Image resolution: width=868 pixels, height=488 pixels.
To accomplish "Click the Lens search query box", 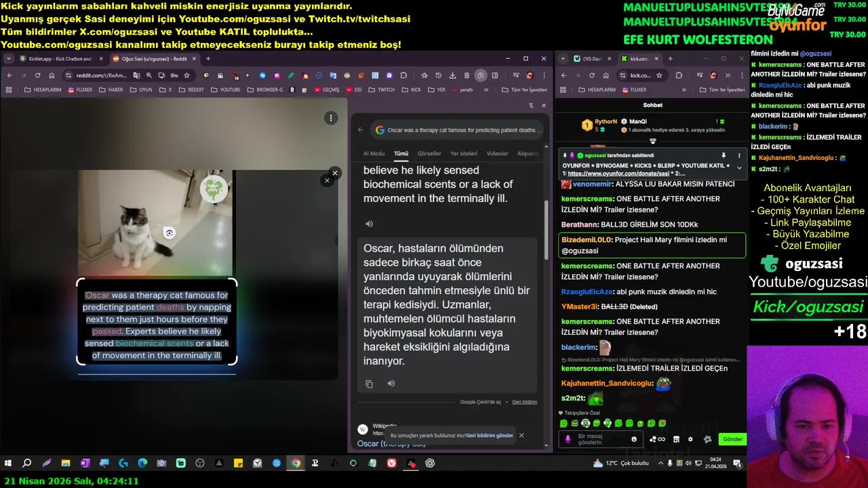I will (458, 130).
